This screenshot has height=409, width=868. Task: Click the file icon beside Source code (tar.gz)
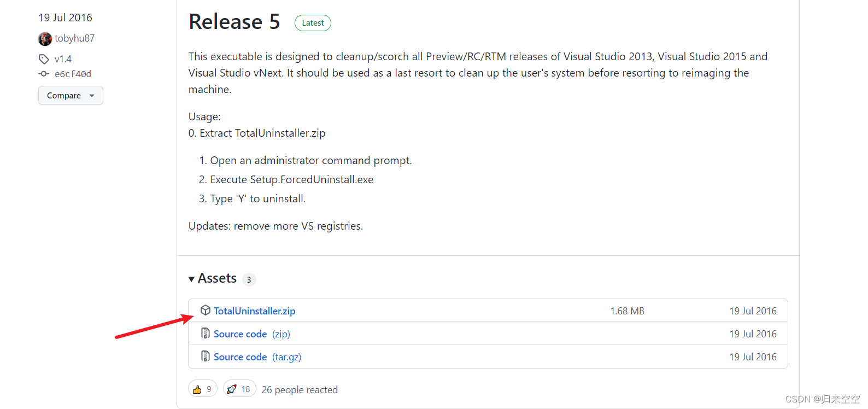pos(206,356)
